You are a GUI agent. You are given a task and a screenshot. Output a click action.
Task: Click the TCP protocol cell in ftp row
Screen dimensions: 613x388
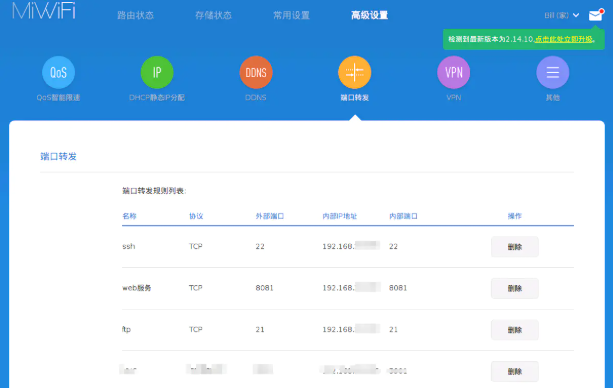point(195,329)
